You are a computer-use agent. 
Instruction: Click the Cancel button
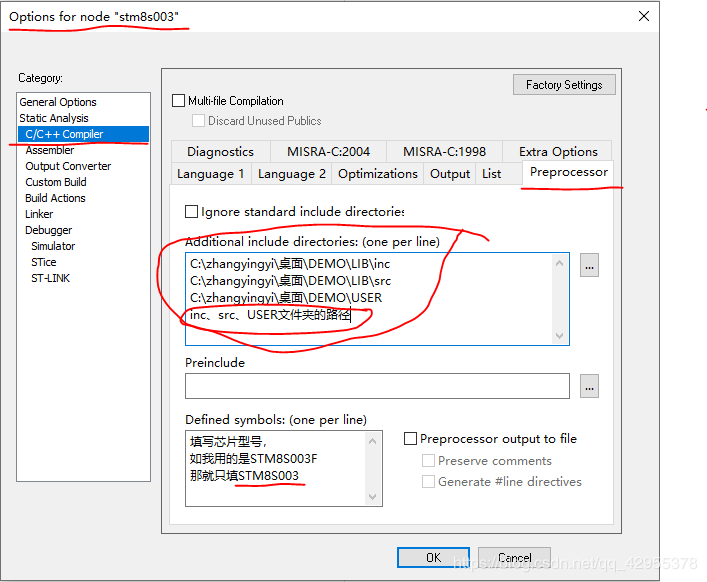[x=514, y=558]
